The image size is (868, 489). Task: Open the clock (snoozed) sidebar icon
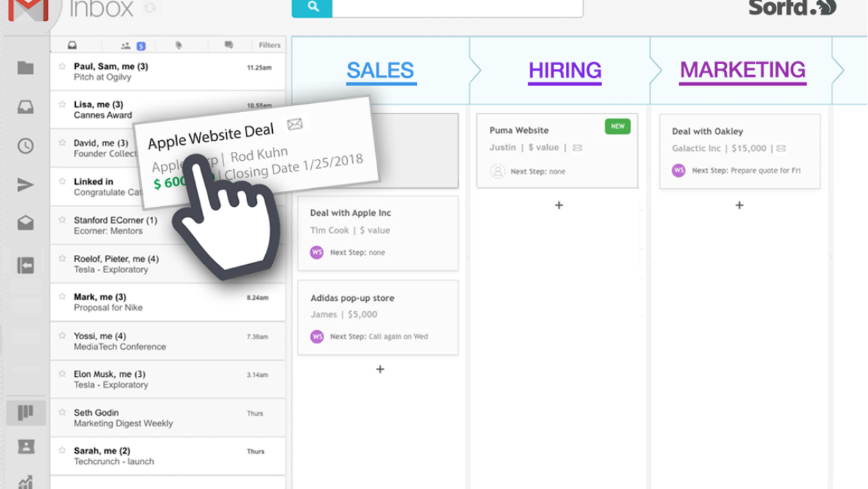click(x=26, y=146)
